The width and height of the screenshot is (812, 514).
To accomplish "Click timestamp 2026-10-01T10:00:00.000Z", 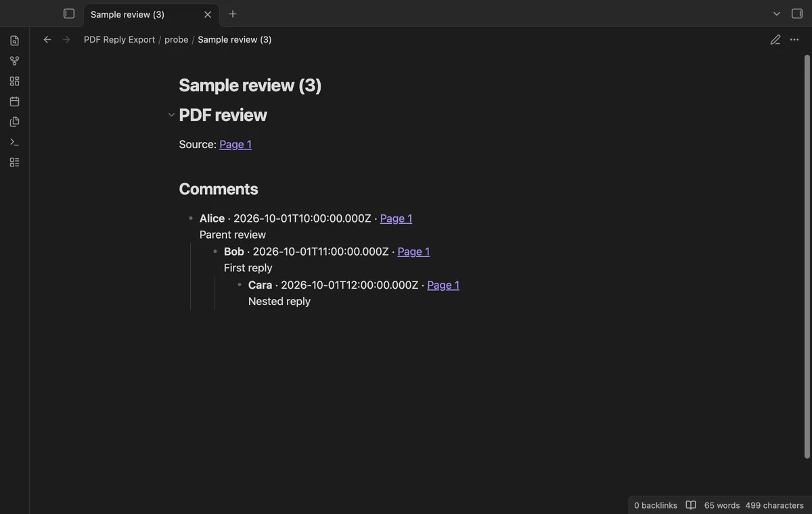I will [x=302, y=218].
